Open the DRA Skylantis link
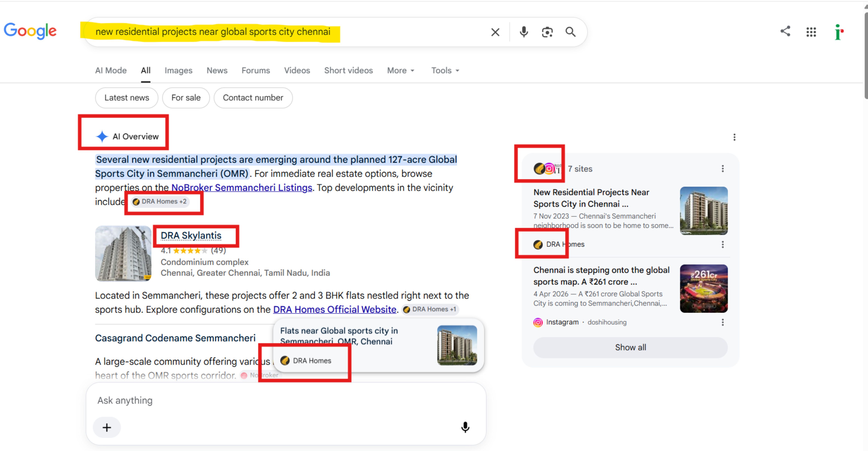This screenshot has width=868, height=451. (x=191, y=235)
